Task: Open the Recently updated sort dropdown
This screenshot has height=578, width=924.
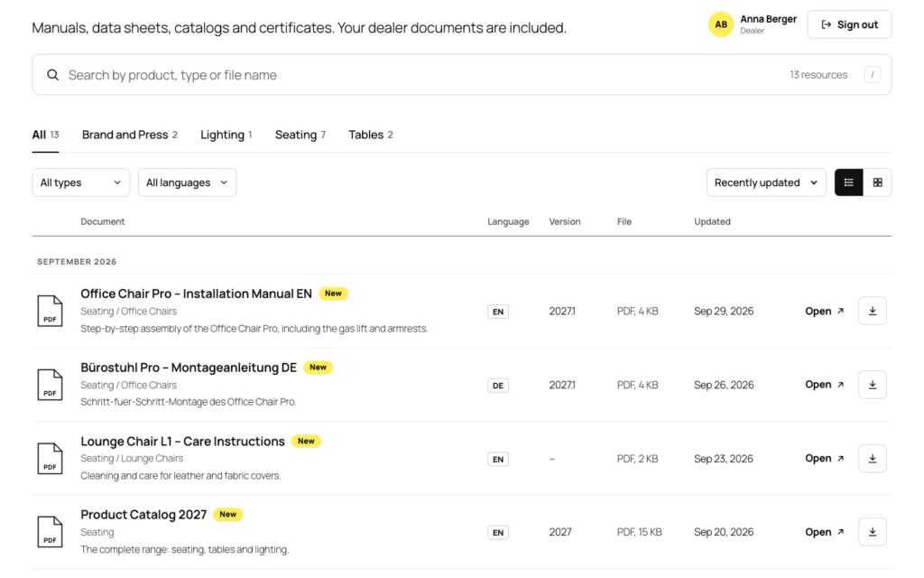Action: click(766, 182)
